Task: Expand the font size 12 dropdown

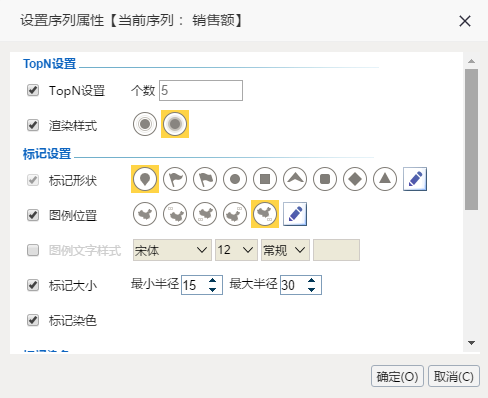Action: [236, 250]
